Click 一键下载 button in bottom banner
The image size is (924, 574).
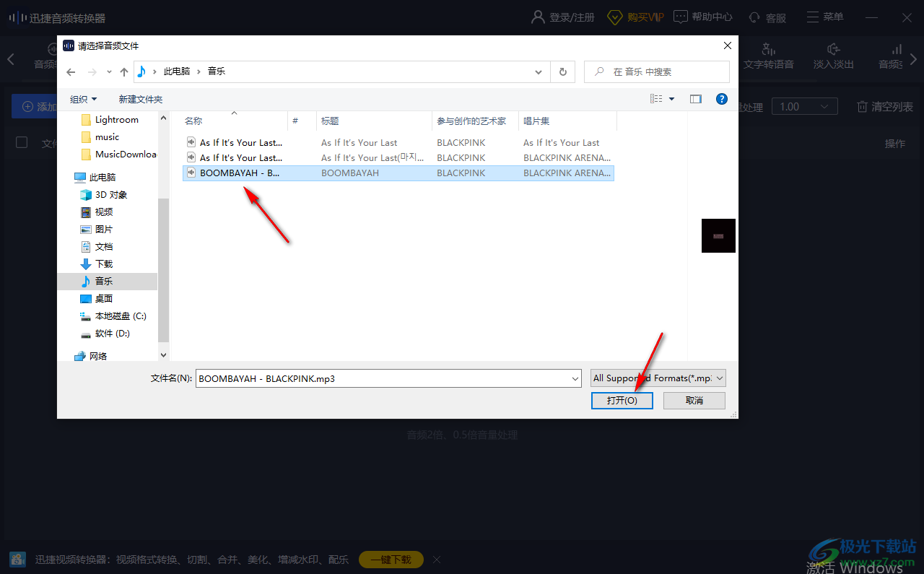pos(391,560)
